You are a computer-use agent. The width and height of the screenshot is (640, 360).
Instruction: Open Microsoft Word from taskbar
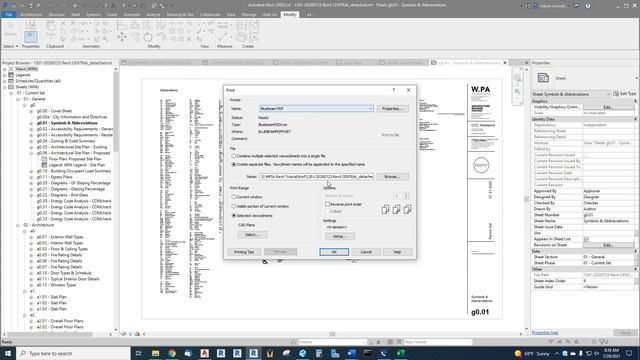coord(351,353)
